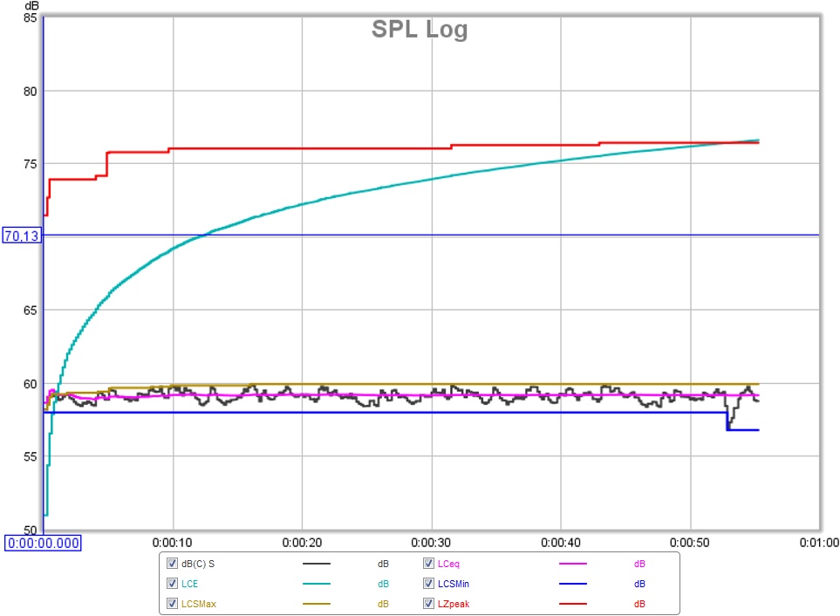Click the LCE legend label
This screenshot has height=616, width=840.
[189, 584]
